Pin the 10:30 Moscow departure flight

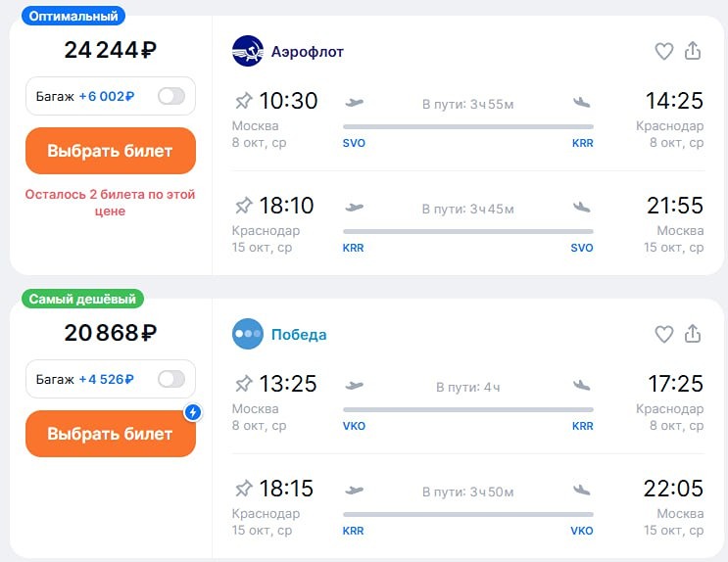(x=244, y=101)
